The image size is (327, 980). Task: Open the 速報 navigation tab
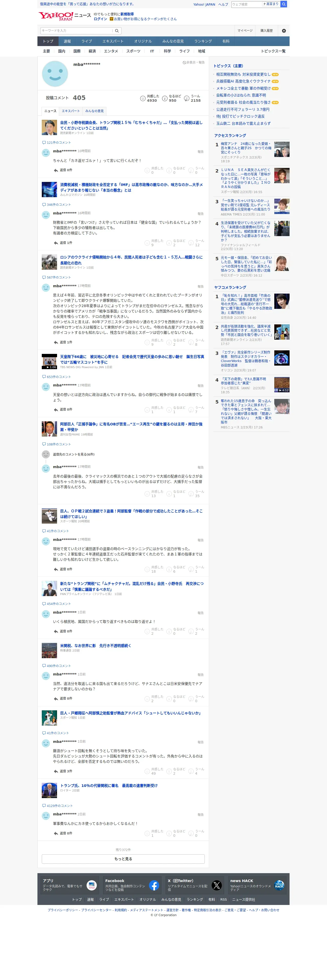[67, 41]
